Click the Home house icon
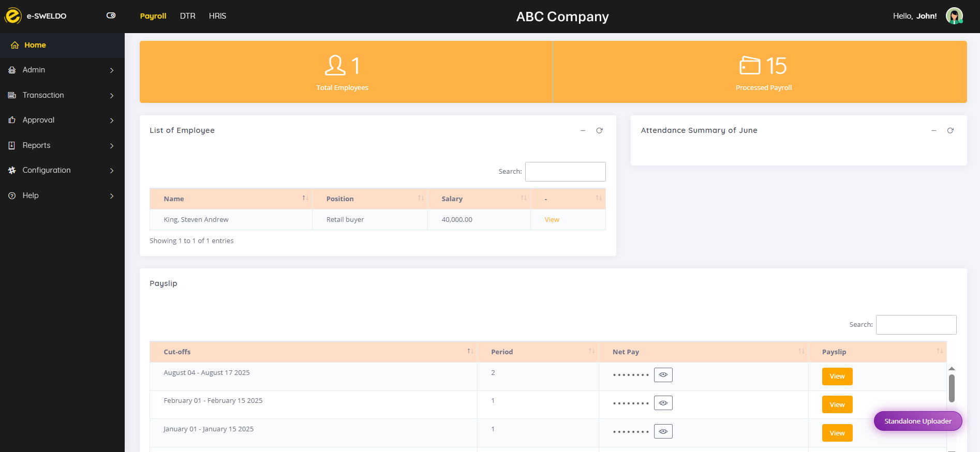 [14, 45]
